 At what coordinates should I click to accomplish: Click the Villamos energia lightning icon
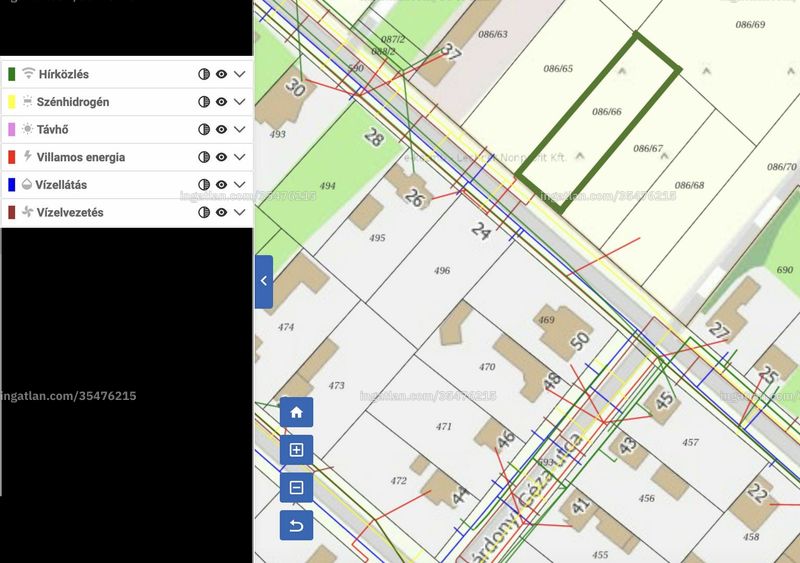tap(28, 156)
